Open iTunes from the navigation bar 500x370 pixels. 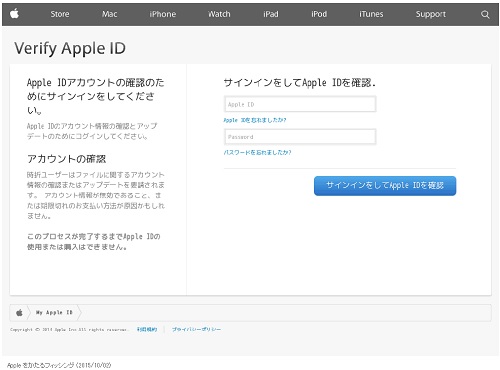coord(371,14)
